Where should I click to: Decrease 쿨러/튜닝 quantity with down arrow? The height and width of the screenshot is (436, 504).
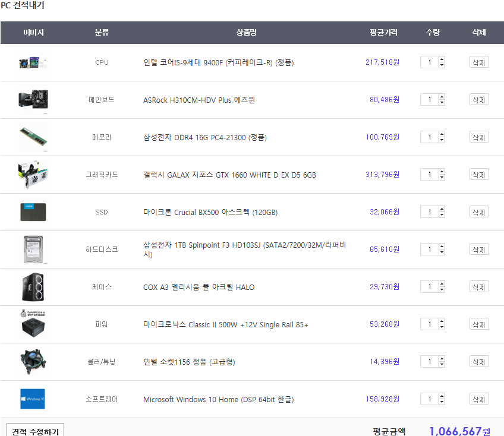click(442, 364)
